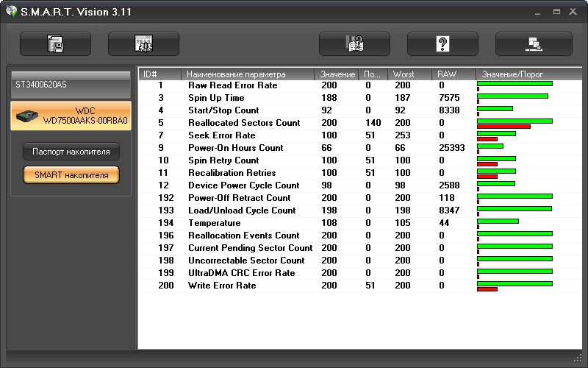Click RAW value 8338
588x368 pixels.
point(449,110)
